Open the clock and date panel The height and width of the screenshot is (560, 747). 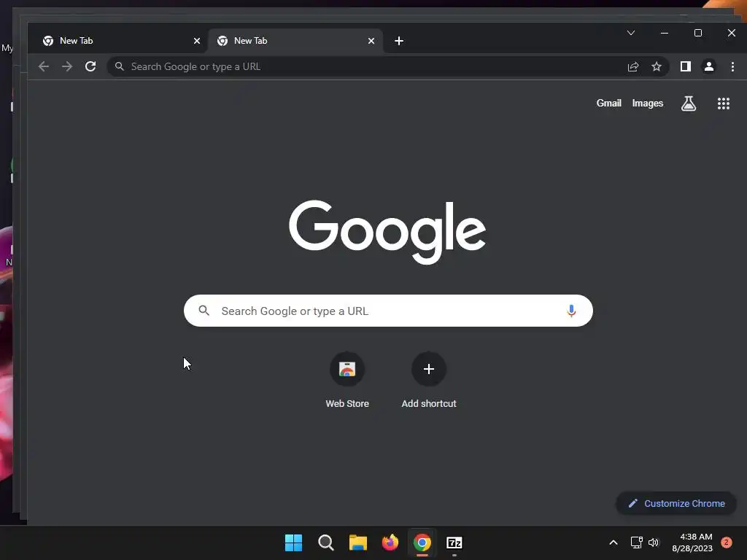click(692, 542)
